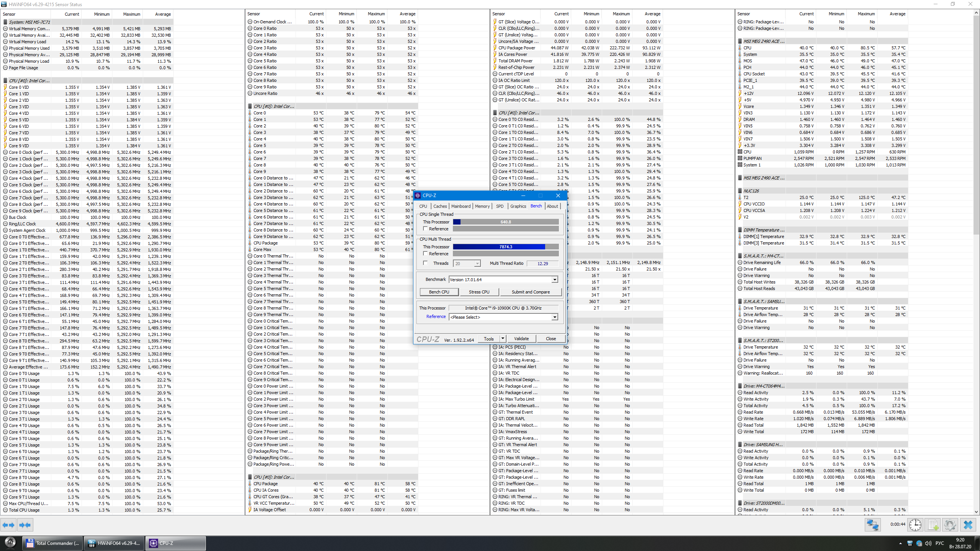
Task: Reset the sensor clock timer icon
Action: 915,525
